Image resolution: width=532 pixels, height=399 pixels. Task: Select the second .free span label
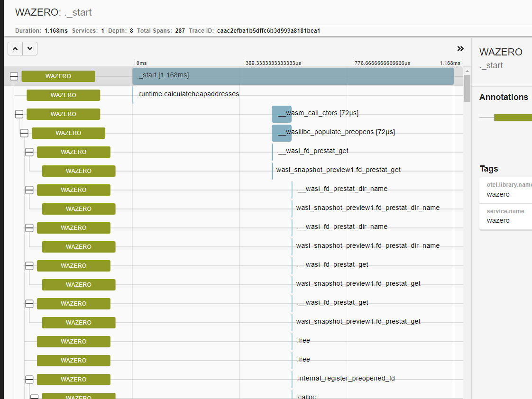coord(303,359)
